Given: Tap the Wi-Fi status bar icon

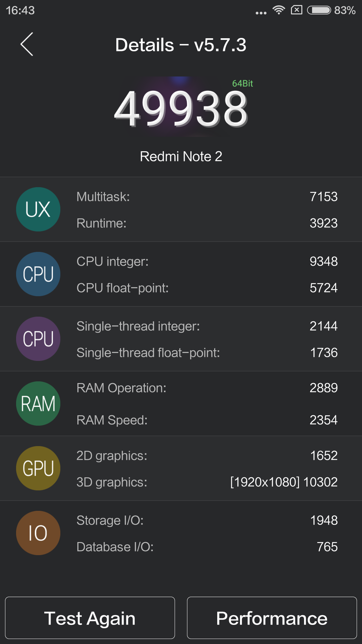Looking at the screenshot, I should coord(279,10).
